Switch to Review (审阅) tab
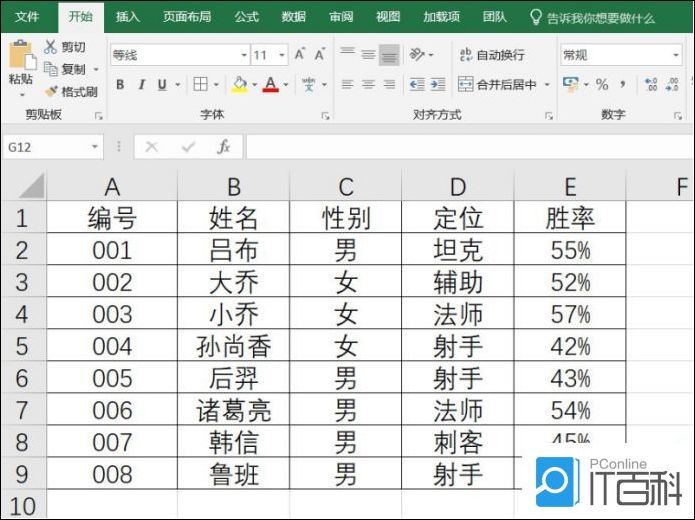Screen dimensions: 695x520 (x=341, y=17)
